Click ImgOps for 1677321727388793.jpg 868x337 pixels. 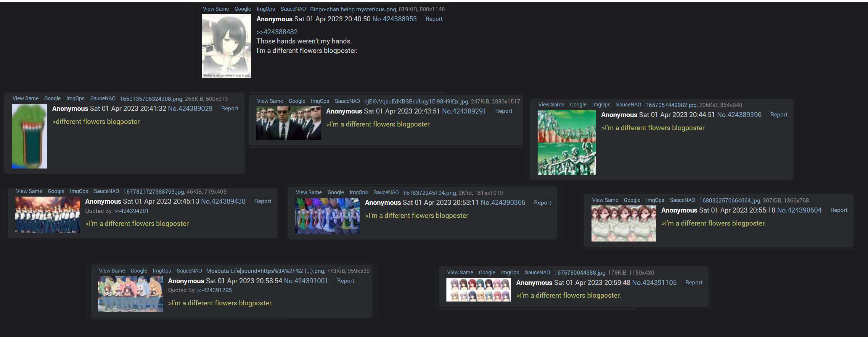coord(78,191)
